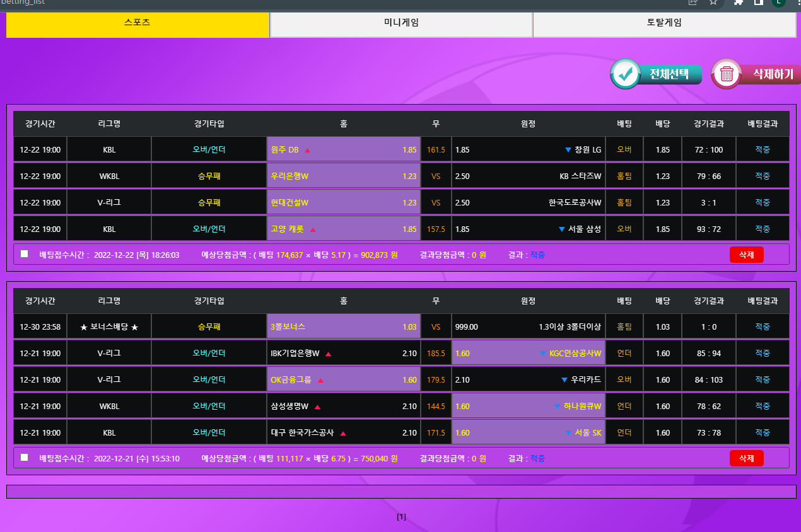Open the browser three-dot menu
801x532 pixels.
pyautogui.click(x=797, y=3)
